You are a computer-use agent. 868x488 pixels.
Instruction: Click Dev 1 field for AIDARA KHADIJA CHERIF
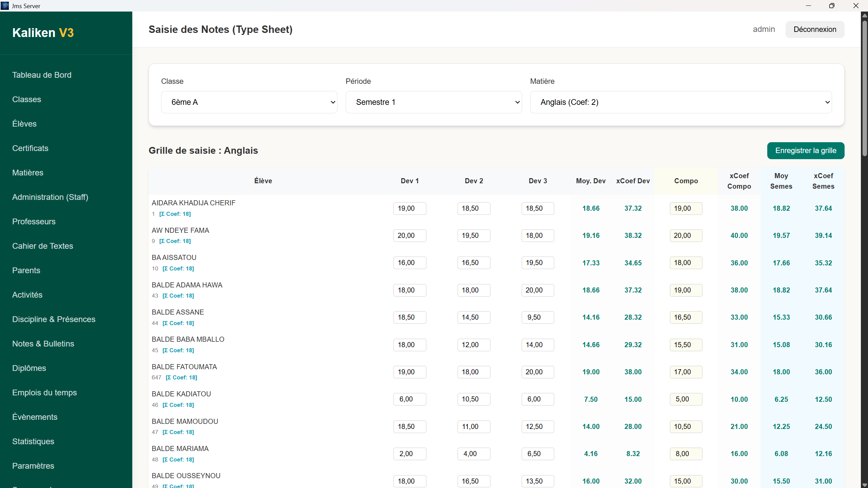[x=409, y=208]
